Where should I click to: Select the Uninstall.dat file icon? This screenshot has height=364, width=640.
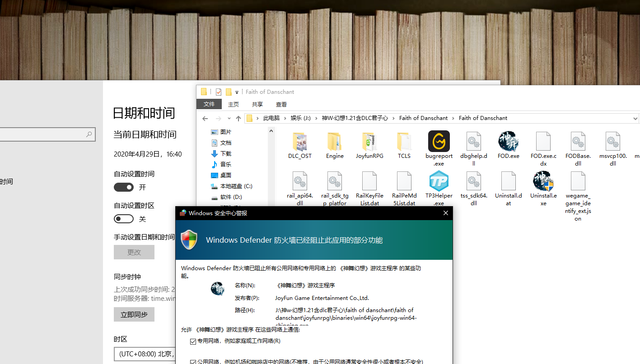(509, 181)
